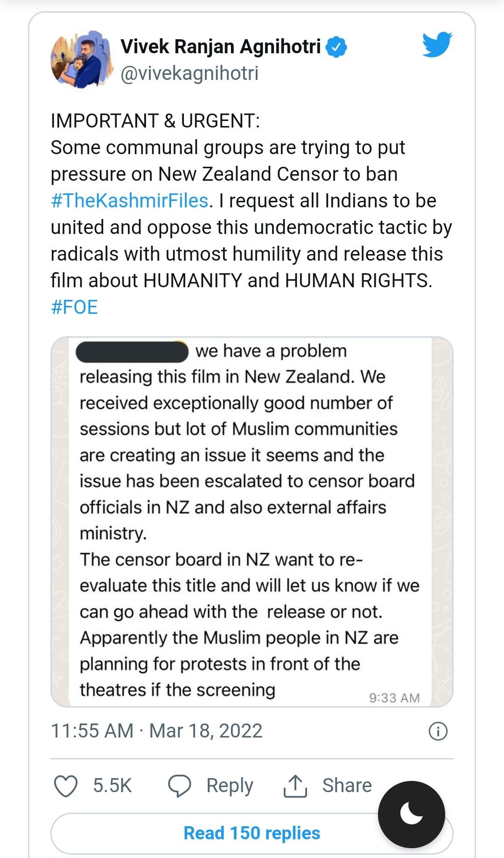Click the @vivekagnihotri handle
The width and height of the screenshot is (504, 858).
point(189,73)
